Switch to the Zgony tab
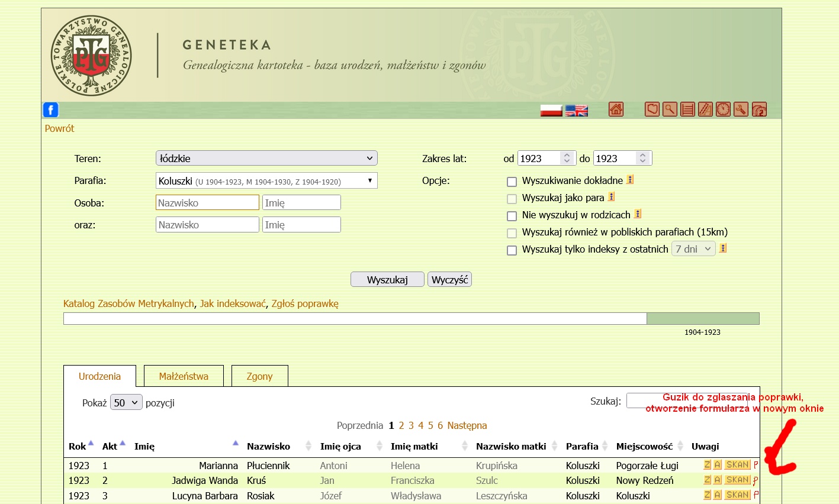 259,376
